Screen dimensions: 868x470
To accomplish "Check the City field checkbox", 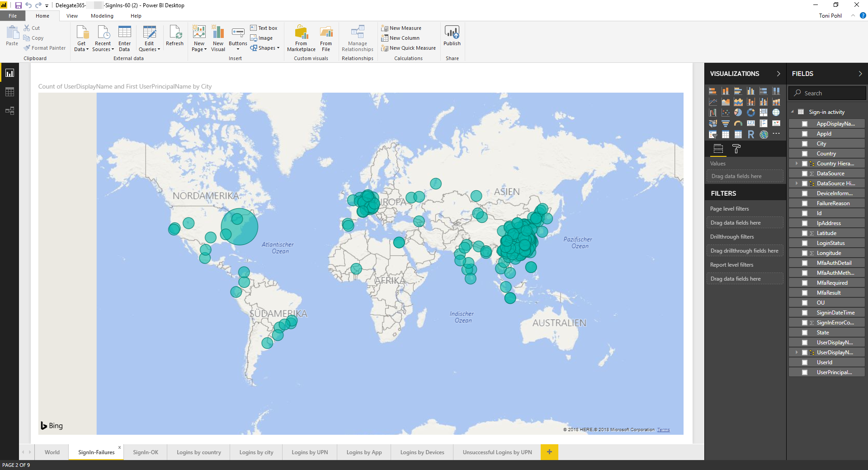I will 805,144.
